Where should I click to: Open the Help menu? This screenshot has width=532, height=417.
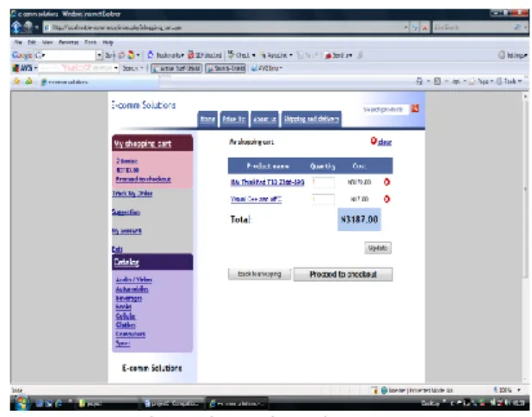point(108,42)
